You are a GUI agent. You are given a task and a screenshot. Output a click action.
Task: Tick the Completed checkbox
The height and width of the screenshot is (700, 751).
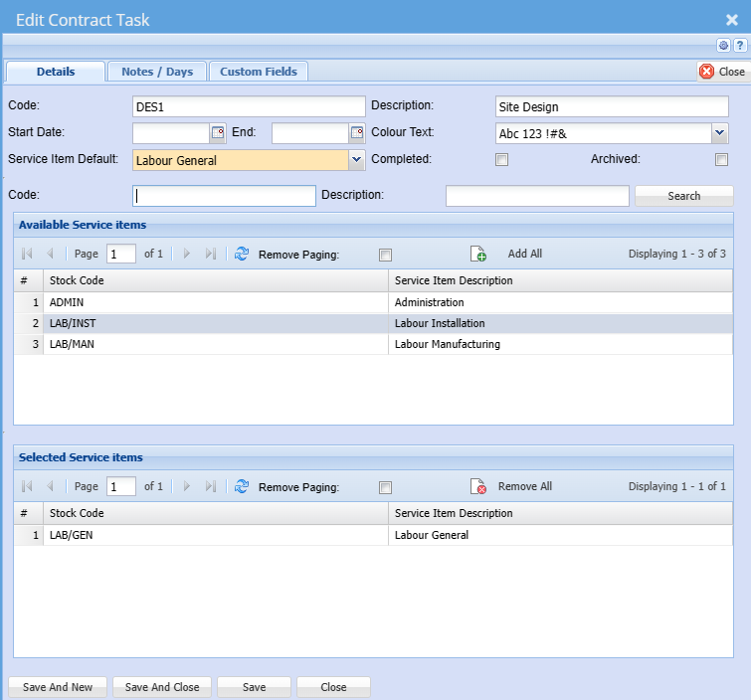tap(502, 160)
